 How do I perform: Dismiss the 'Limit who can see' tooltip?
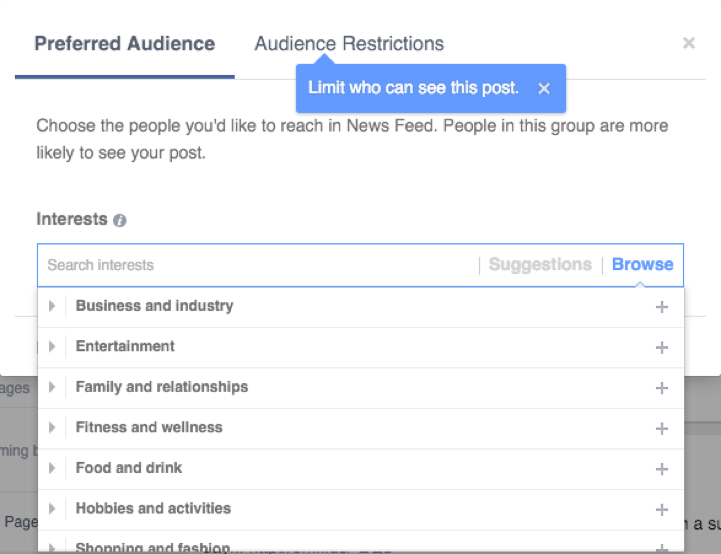[x=544, y=88]
